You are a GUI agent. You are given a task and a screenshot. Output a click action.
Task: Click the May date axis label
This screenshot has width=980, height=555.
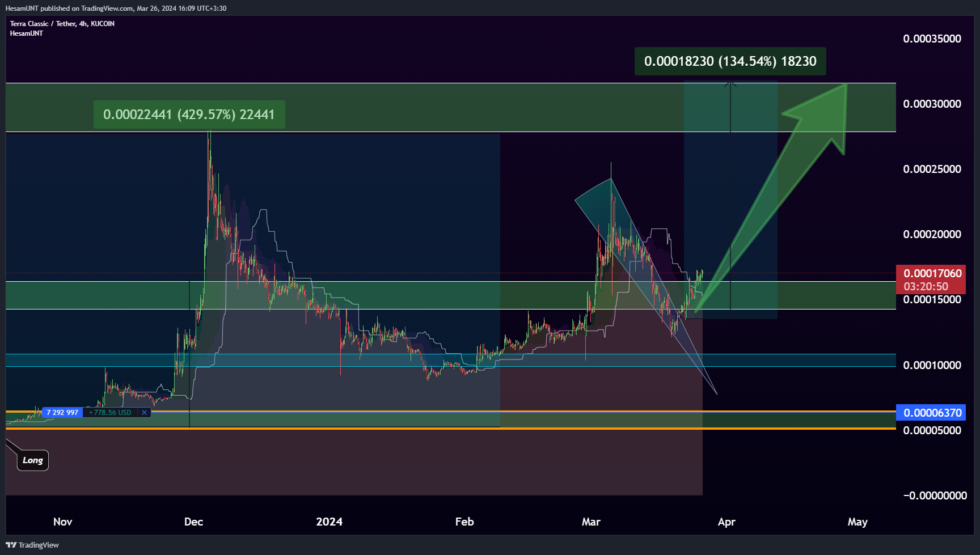click(x=857, y=522)
